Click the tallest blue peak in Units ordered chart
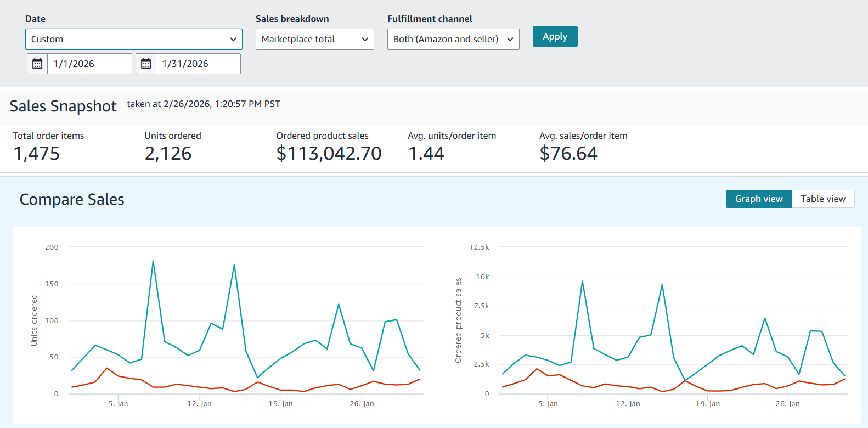Image resolution: width=868 pixels, height=428 pixels. point(153,261)
